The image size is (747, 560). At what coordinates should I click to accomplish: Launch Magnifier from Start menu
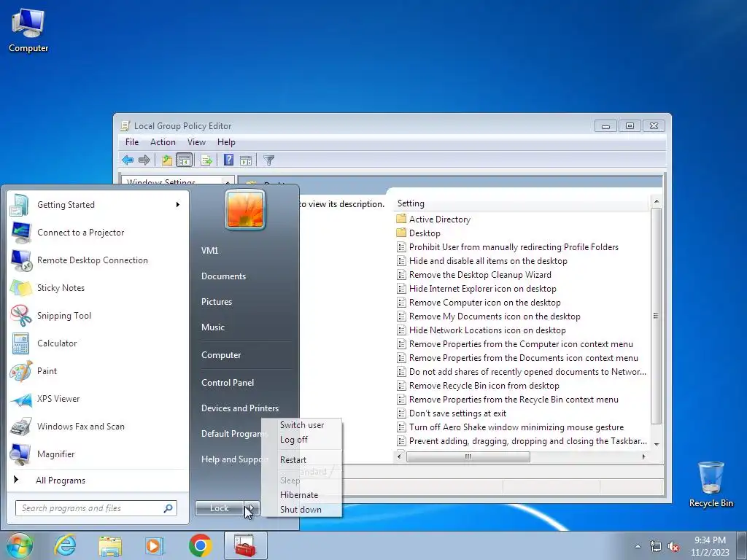(x=98, y=454)
